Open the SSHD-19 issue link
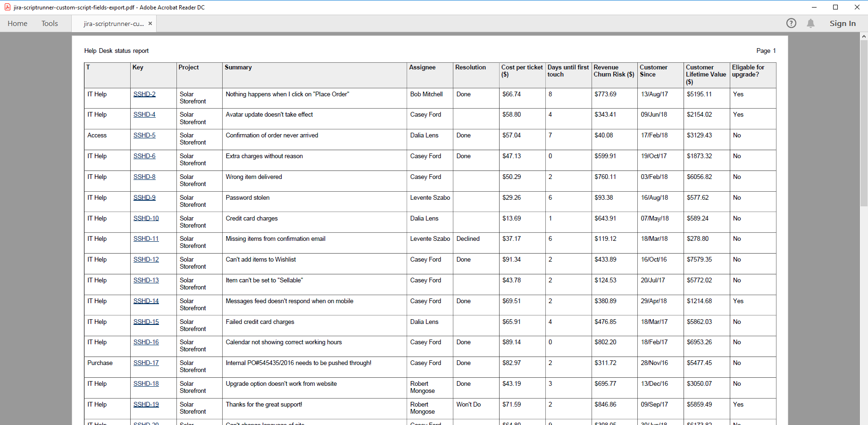 pos(146,405)
